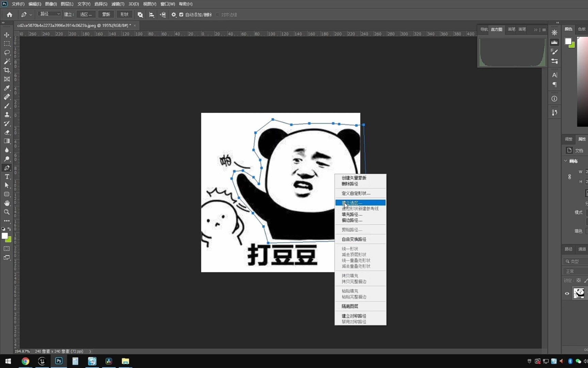
Task: Select the Hand tool
Action: (x=7, y=203)
